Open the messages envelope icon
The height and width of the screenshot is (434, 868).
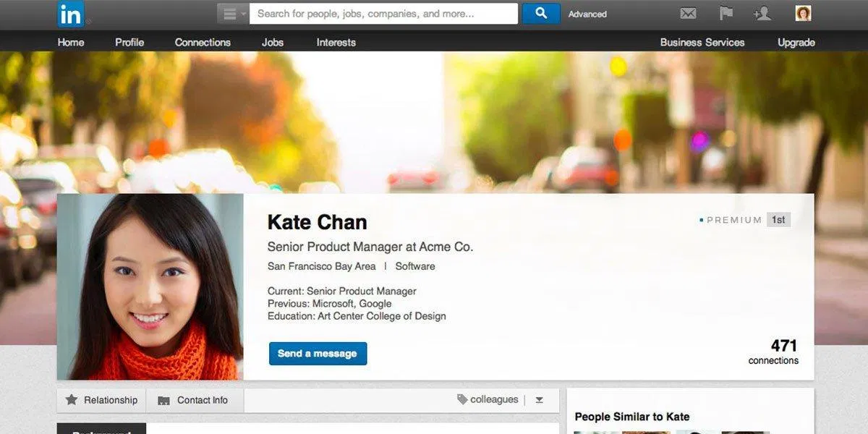[x=688, y=14]
